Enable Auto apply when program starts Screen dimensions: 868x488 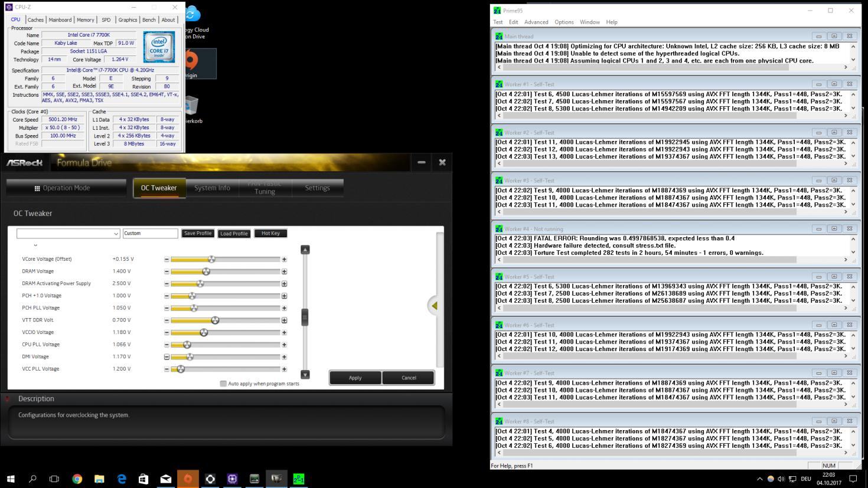click(223, 384)
